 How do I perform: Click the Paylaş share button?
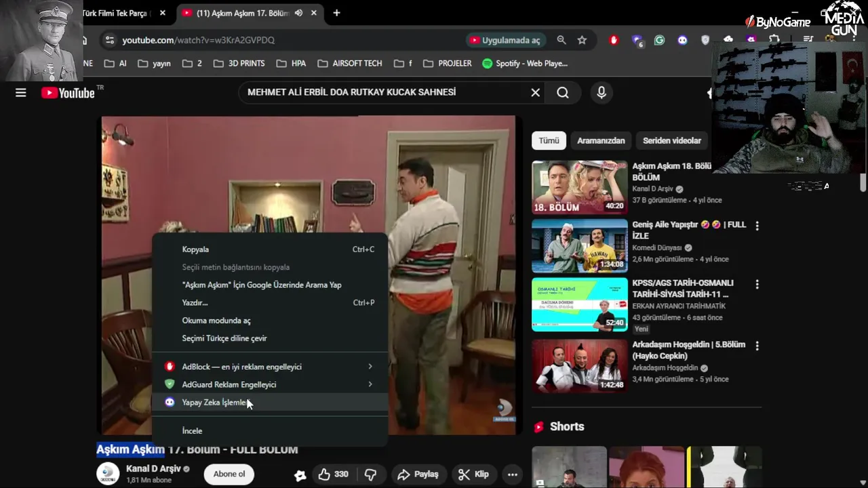[x=418, y=474]
